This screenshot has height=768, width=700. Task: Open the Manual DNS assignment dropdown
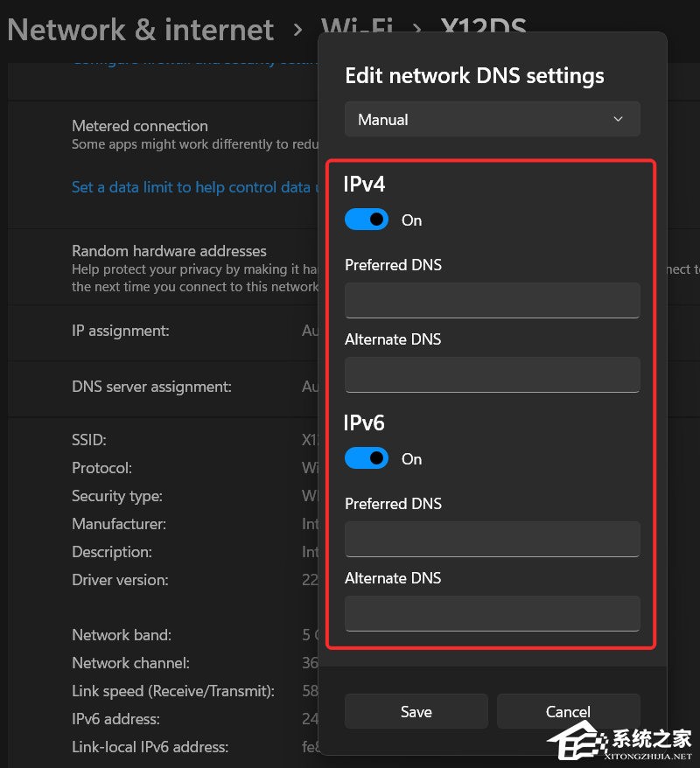point(492,118)
